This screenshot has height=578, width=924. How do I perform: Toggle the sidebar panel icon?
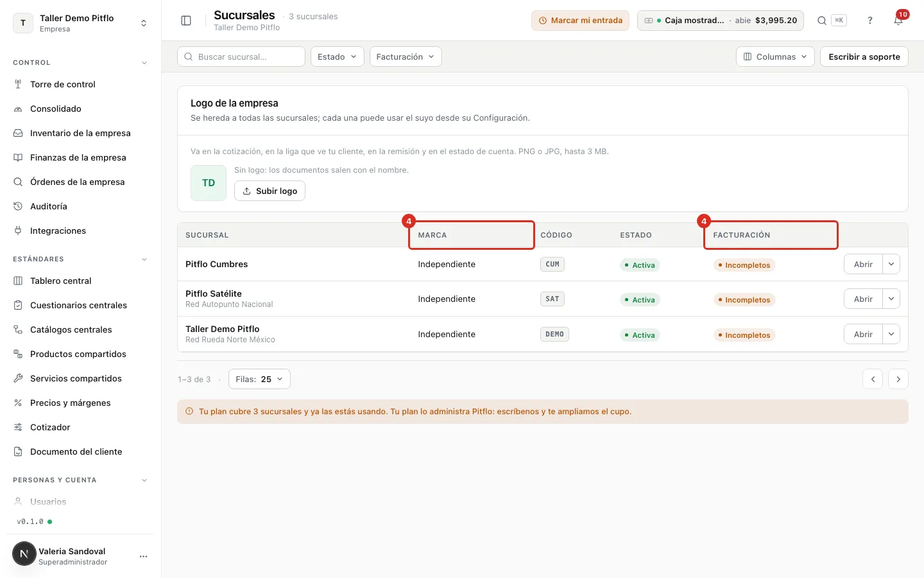pyautogui.click(x=186, y=21)
